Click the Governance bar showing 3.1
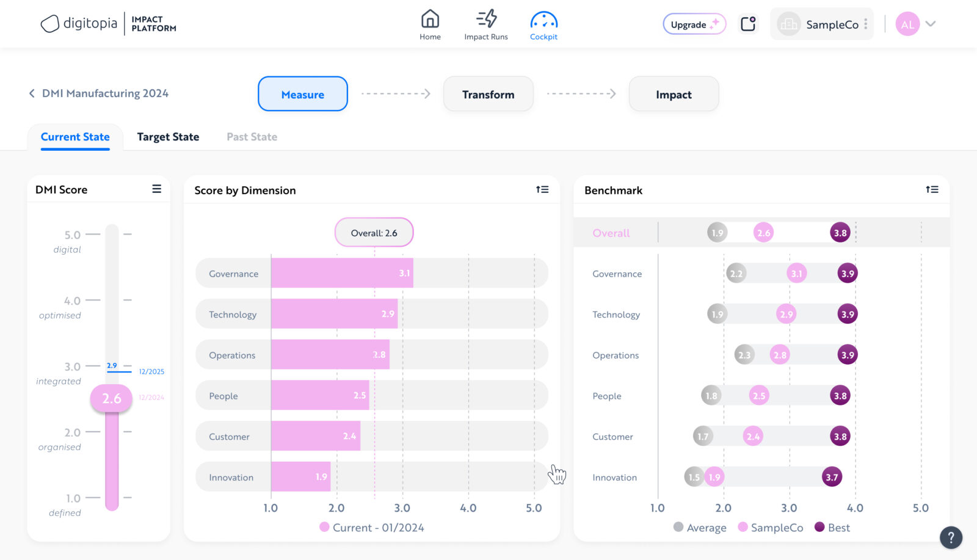The width and height of the screenshot is (977, 560). tap(342, 273)
